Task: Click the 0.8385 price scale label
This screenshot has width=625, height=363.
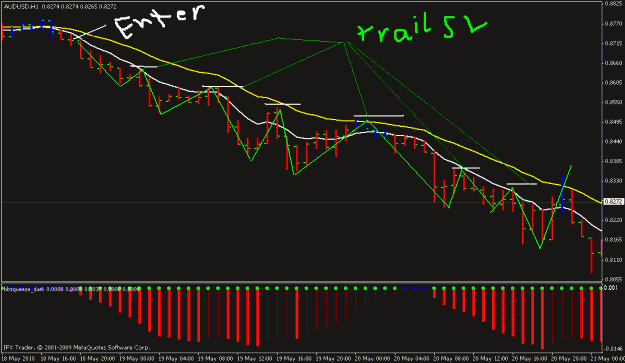Action: click(613, 161)
